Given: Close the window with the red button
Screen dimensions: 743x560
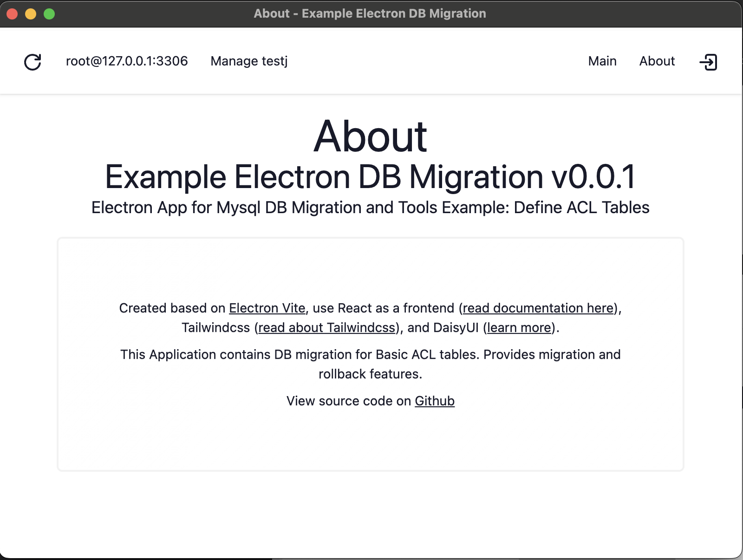Looking at the screenshot, I should pyautogui.click(x=13, y=14).
